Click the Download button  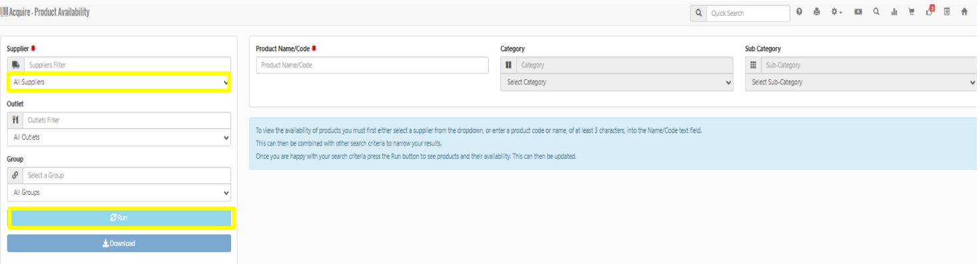[119, 243]
